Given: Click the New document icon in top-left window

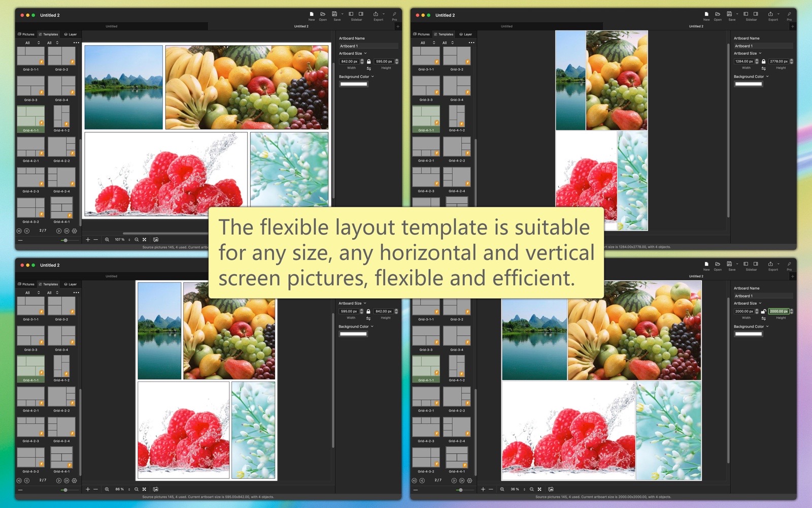Looking at the screenshot, I should point(312,14).
